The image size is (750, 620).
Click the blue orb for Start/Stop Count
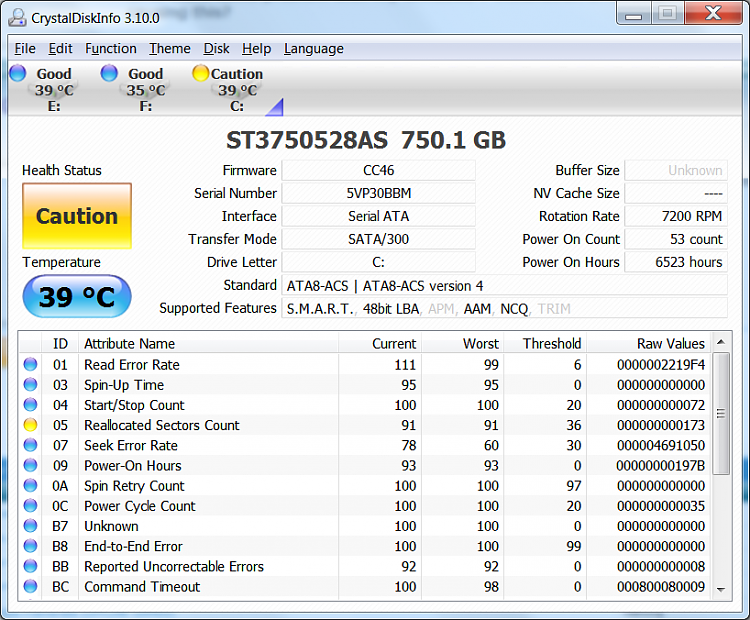click(30, 405)
